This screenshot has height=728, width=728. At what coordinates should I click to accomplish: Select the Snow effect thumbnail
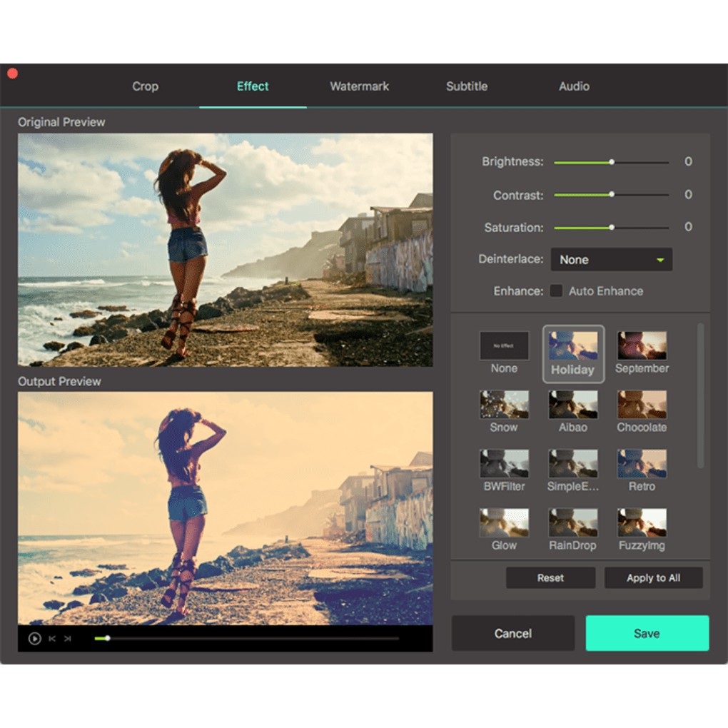tap(504, 404)
